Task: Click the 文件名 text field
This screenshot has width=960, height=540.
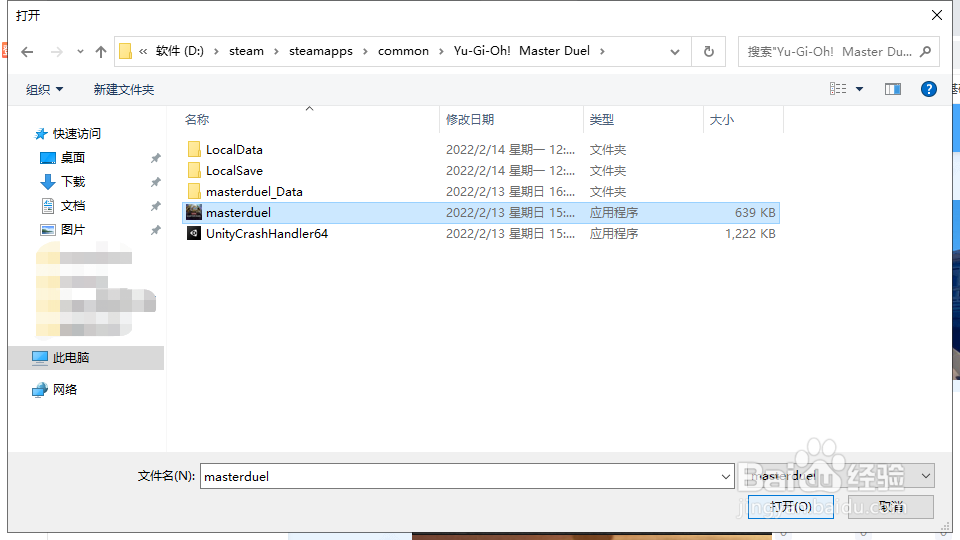Action: pyautogui.click(x=459, y=476)
